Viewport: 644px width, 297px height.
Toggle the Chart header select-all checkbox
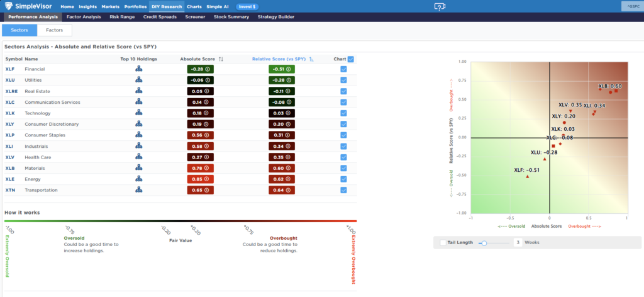tap(351, 59)
